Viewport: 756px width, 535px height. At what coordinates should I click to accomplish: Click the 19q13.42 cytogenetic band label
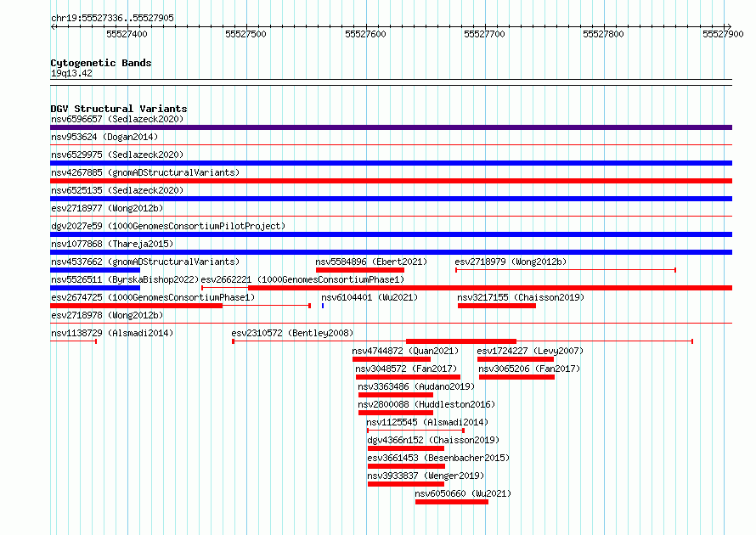(71, 73)
